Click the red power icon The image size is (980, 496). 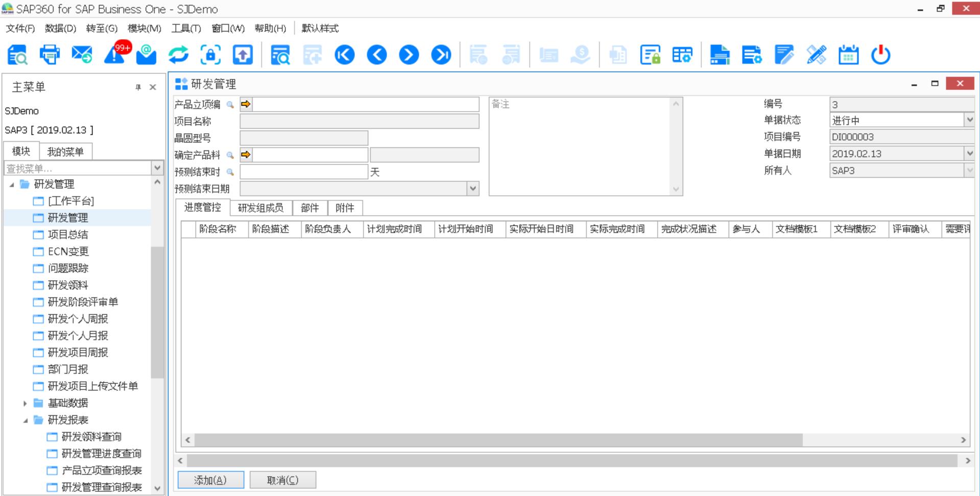click(880, 55)
